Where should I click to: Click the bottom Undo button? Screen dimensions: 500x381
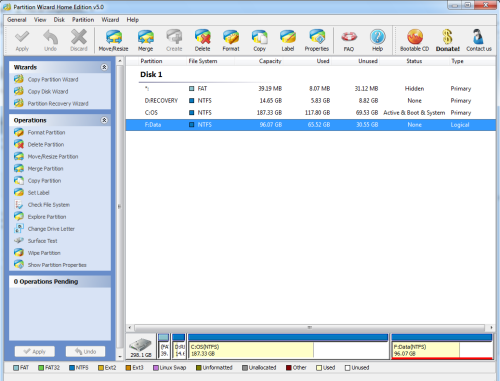85,351
